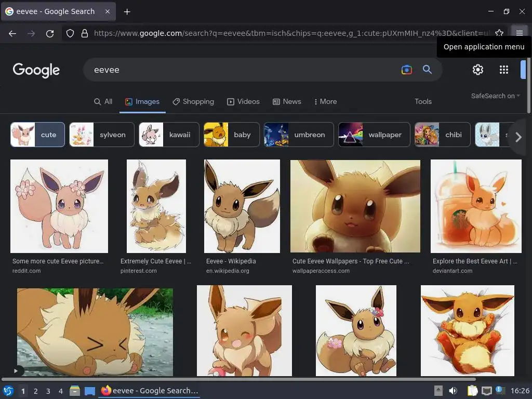This screenshot has width=532, height=399.
Task: Click the forward navigation arrow
Action: [x=31, y=33]
